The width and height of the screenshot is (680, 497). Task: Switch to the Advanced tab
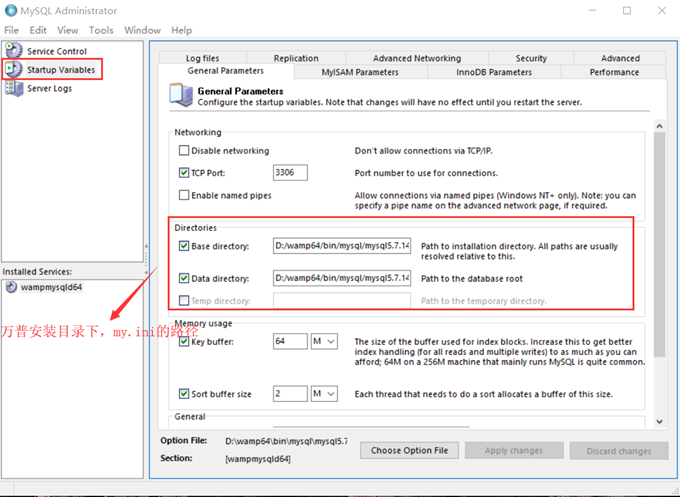[x=620, y=58]
